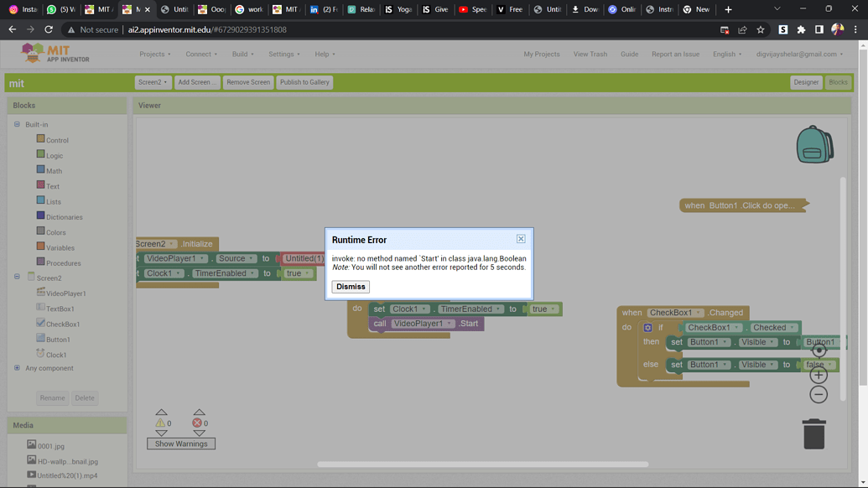This screenshot has width=868, height=488.
Task: Expand the Any component section
Action: (17, 368)
